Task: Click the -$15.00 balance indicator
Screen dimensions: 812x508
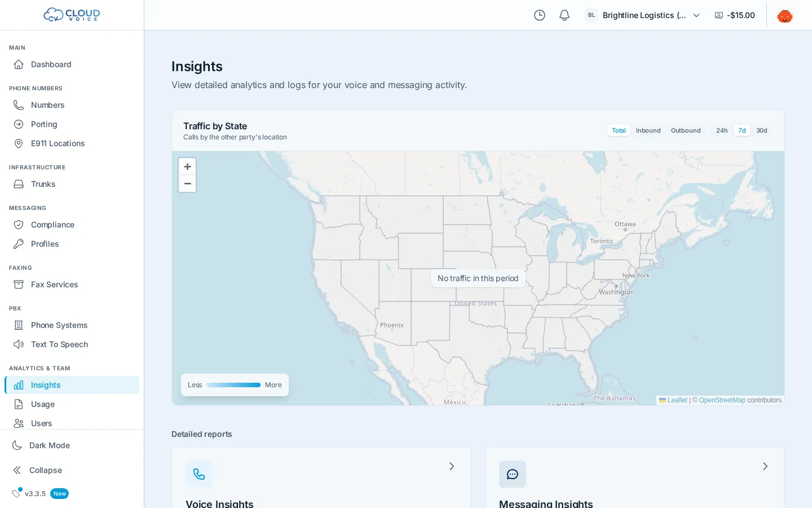Action: point(735,15)
